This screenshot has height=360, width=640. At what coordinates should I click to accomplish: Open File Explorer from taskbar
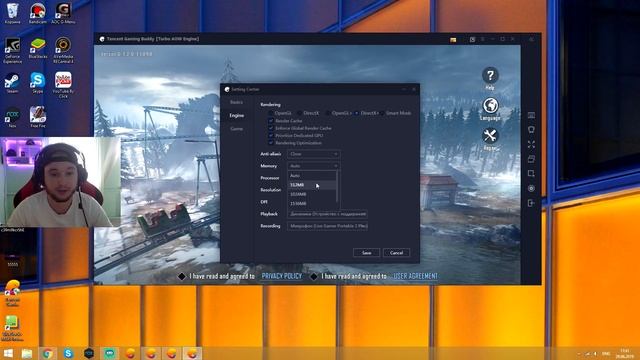pyautogui.click(x=27, y=353)
